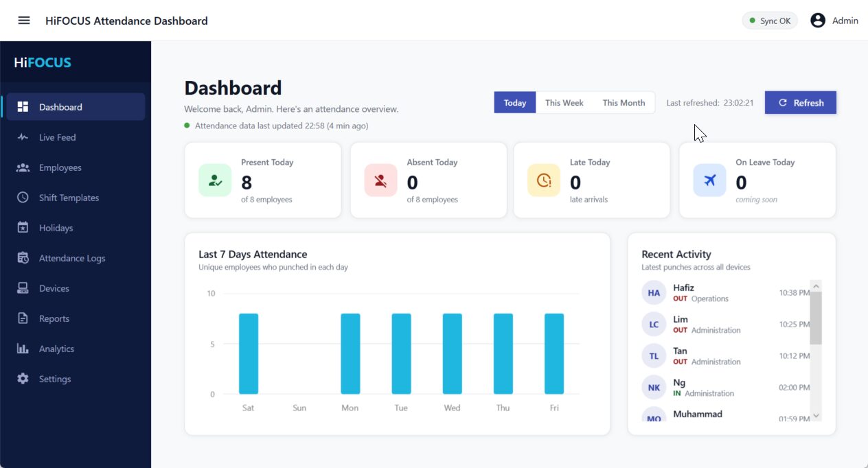The width and height of the screenshot is (868, 468).
Task: Click the Recent Activity scroll-down arrow
Action: click(816, 415)
